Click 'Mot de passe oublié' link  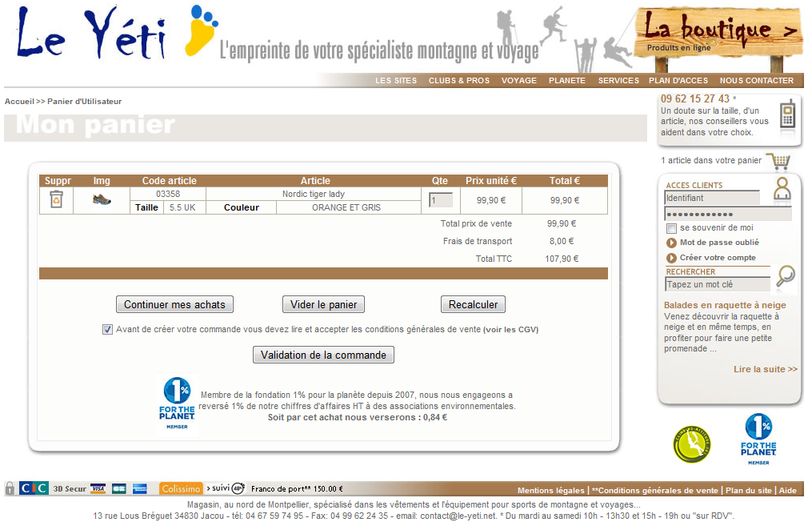[x=719, y=243]
